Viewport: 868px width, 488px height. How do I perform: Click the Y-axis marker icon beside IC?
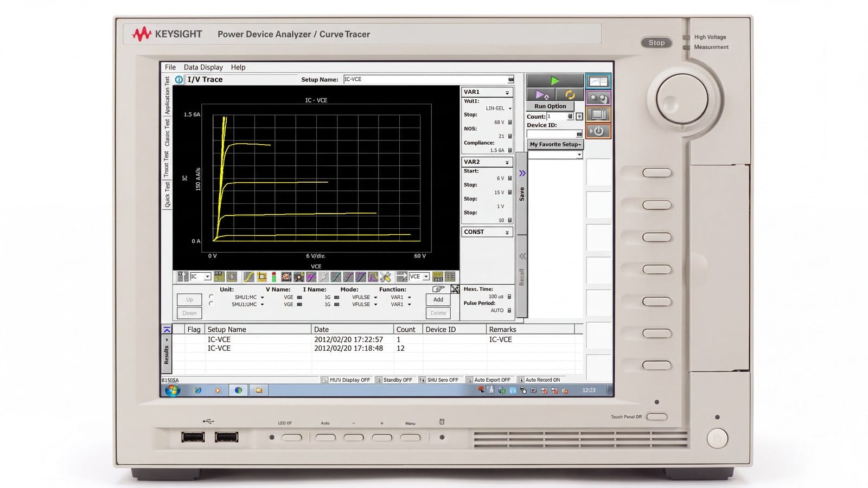183,277
